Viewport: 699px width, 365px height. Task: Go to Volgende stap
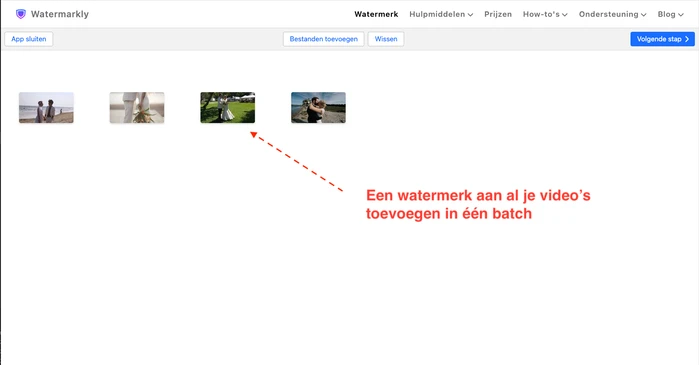pyautogui.click(x=662, y=39)
